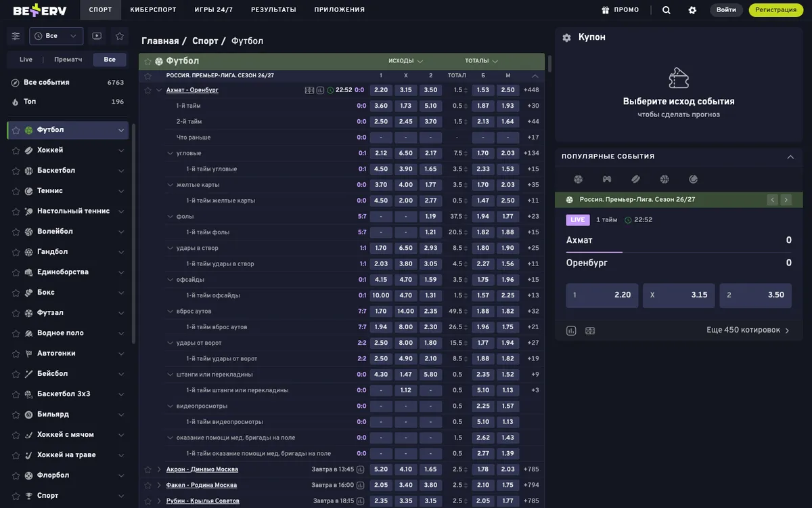This screenshot has width=812, height=508.
Task: Open statistics icon below Ахмат odds card
Action: [x=571, y=331]
